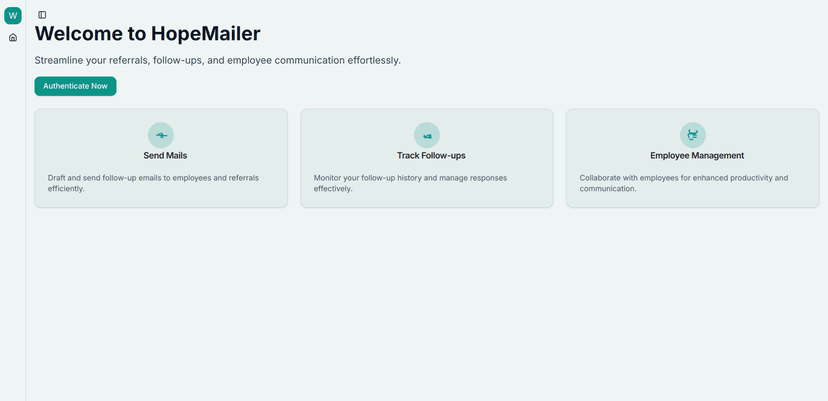Click the Employee Management circular icon
828x401 pixels.
point(693,135)
